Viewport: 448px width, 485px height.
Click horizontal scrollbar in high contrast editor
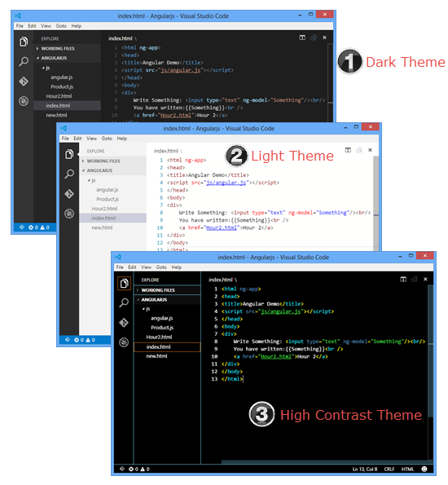[x=325, y=462]
